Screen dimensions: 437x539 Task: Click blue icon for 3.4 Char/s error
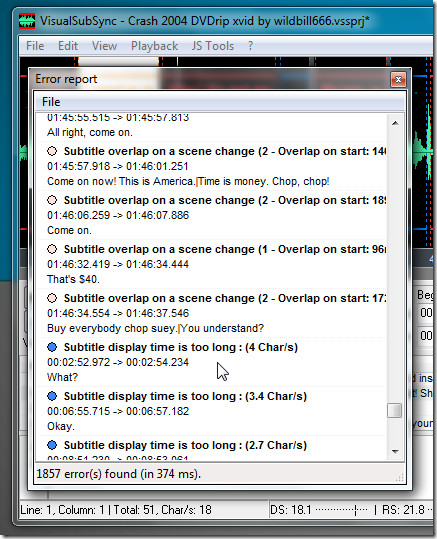coord(52,396)
